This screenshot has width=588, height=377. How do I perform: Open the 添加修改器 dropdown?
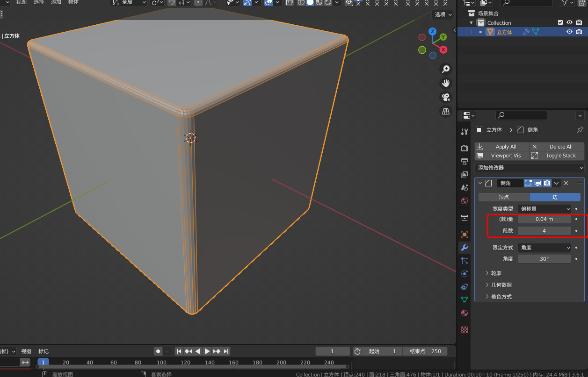[530, 168]
